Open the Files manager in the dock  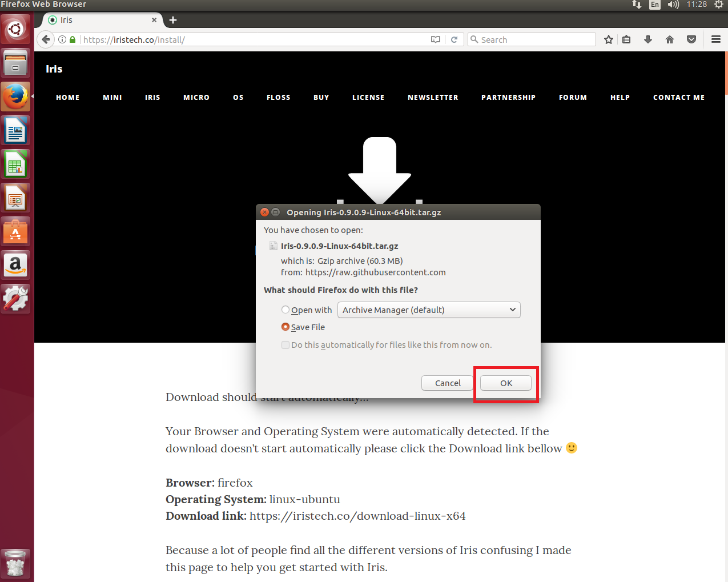click(x=15, y=63)
